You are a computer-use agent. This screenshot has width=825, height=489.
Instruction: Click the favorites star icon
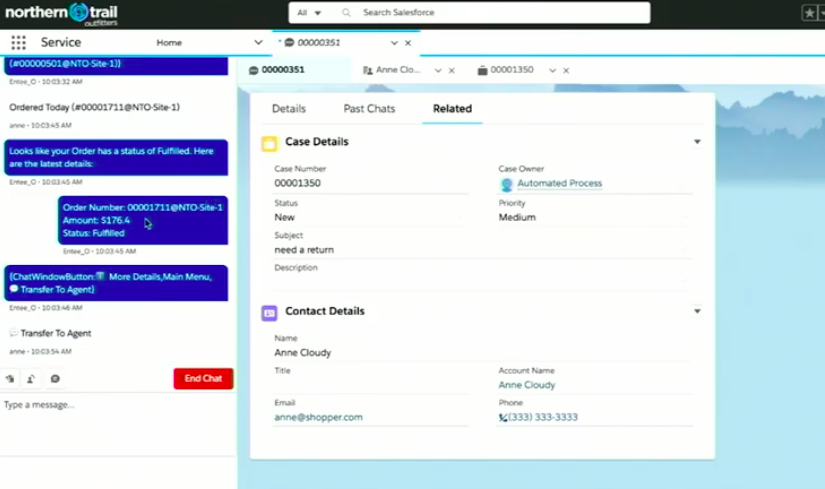(x=809, y=13)
